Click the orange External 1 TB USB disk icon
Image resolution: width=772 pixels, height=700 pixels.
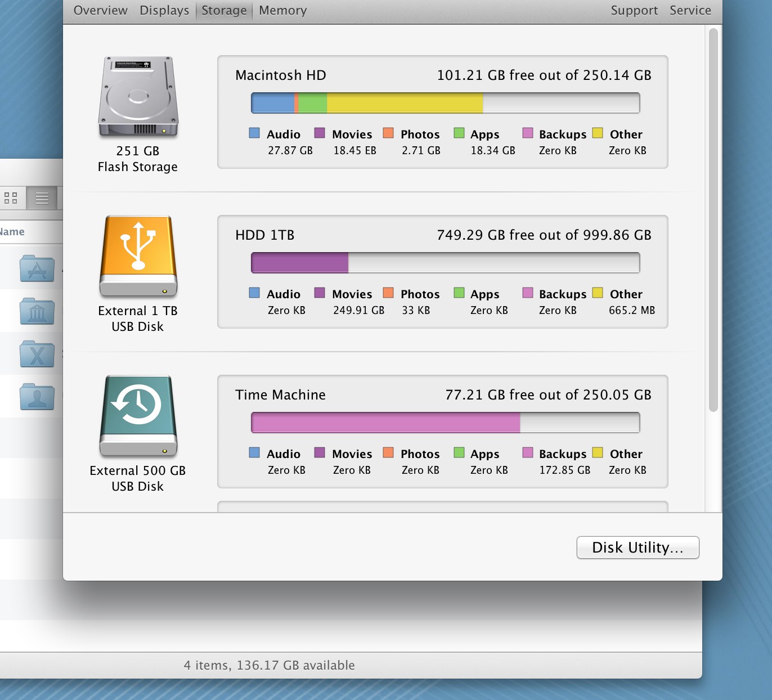click(138, 257)
